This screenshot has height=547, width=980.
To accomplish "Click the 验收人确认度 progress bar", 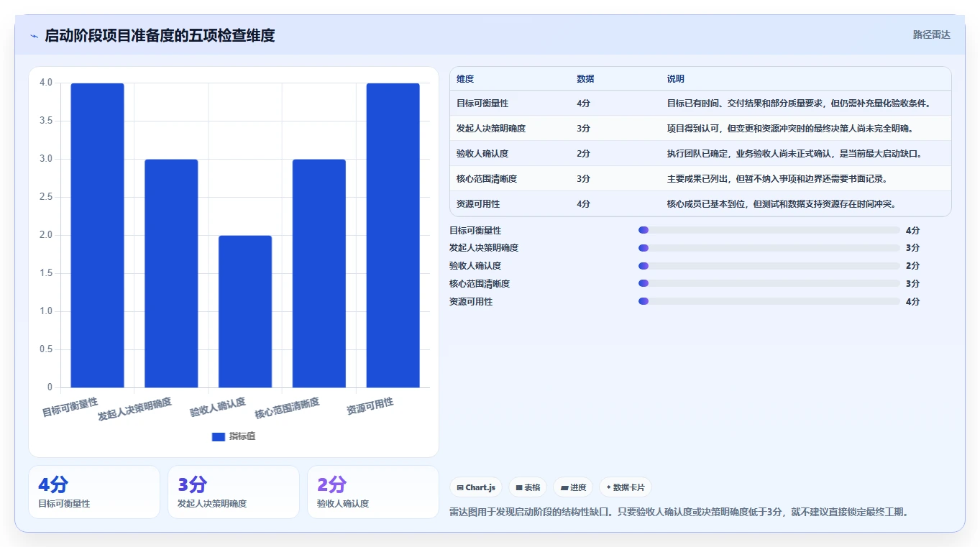I will click(x=769, y=266).
